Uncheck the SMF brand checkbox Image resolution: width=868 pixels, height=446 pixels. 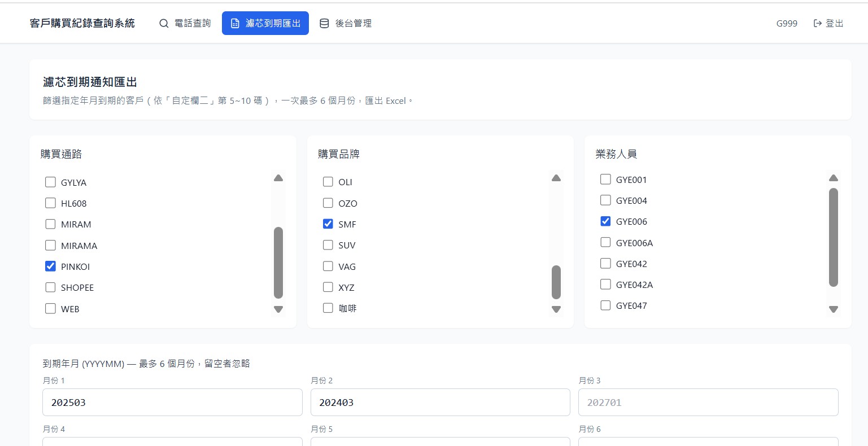click(x=328, y=224)
